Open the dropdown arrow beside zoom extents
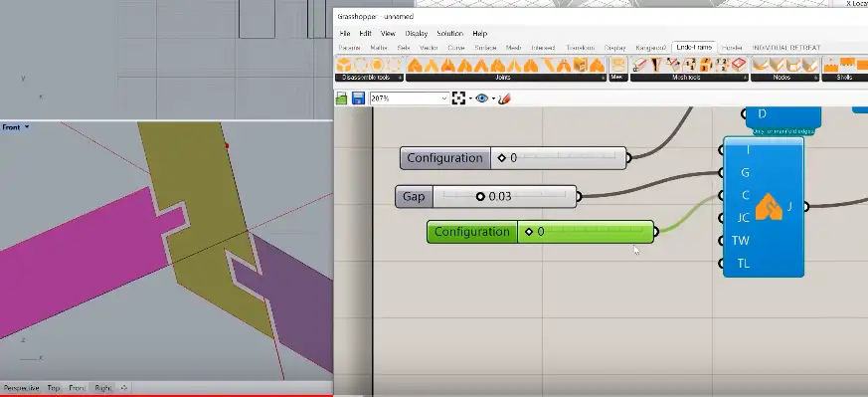 (x=470, y=99)
